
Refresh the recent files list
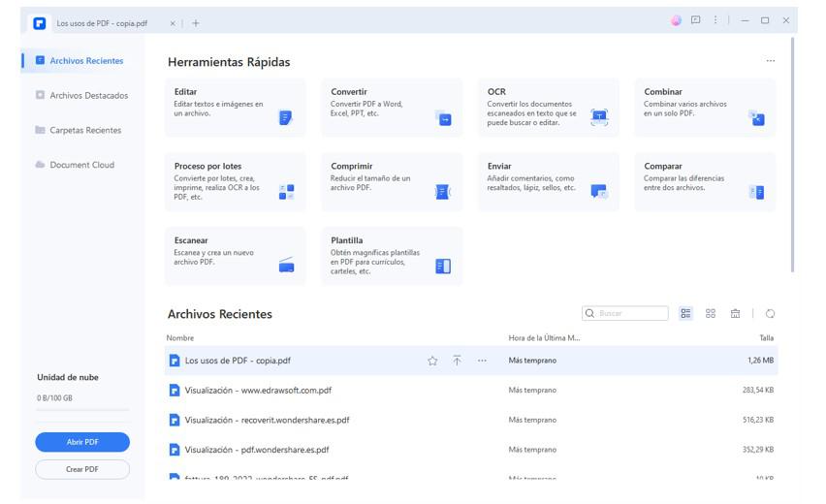pyautogui.click(x=770, y=314)
